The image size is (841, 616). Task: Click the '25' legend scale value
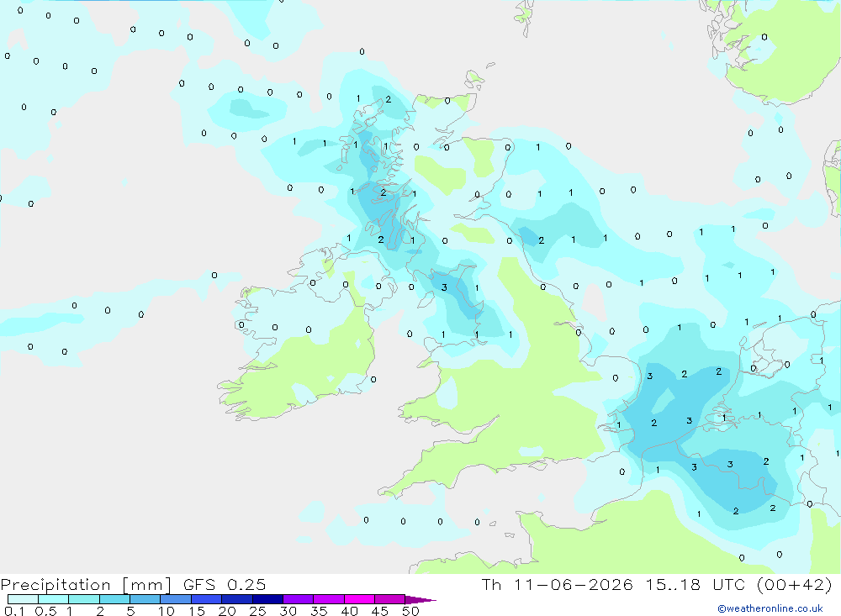(257, 611)
